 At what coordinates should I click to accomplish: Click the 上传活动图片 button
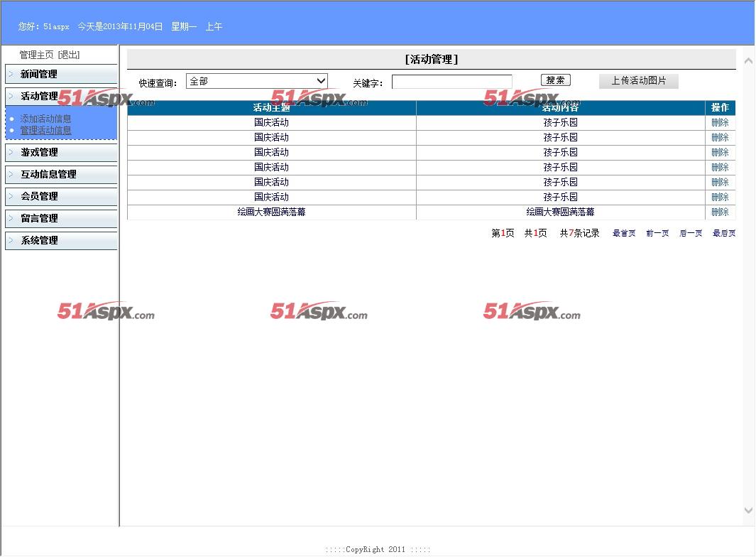pyautogui.click(x=638, y=81)
